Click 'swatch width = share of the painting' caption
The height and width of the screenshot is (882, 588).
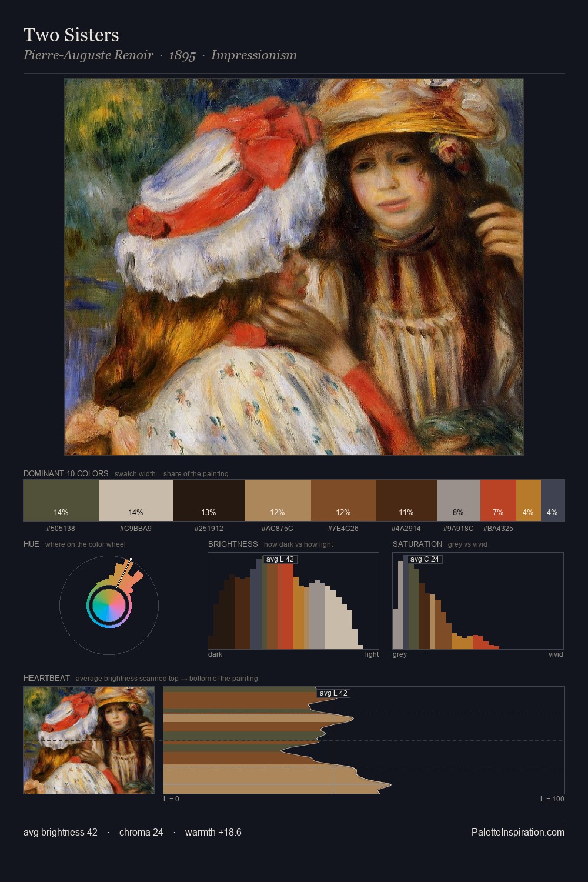(172, 474)
